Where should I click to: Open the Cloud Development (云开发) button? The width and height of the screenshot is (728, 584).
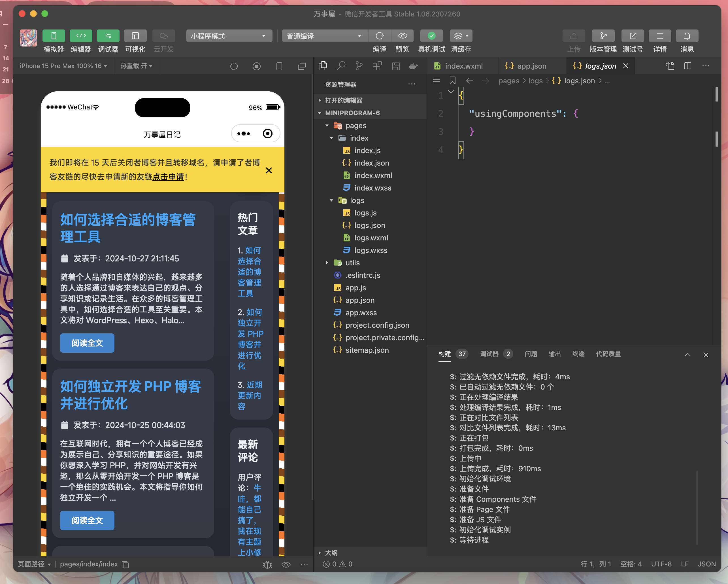click(x=164, y=36)
